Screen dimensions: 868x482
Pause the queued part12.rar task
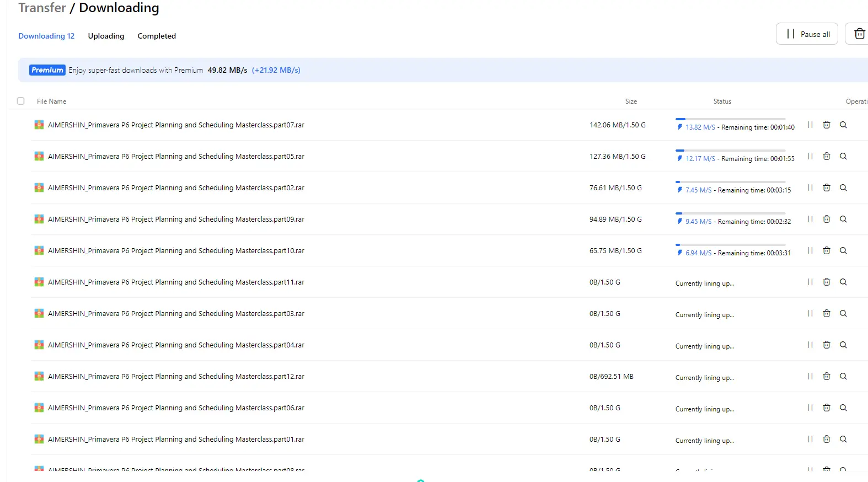coord(810,376)
